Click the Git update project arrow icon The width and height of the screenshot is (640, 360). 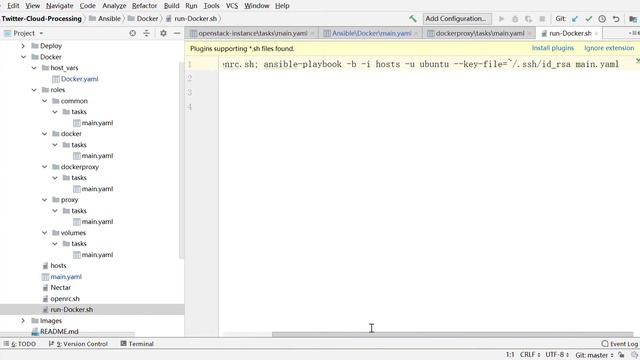point(575,19)
